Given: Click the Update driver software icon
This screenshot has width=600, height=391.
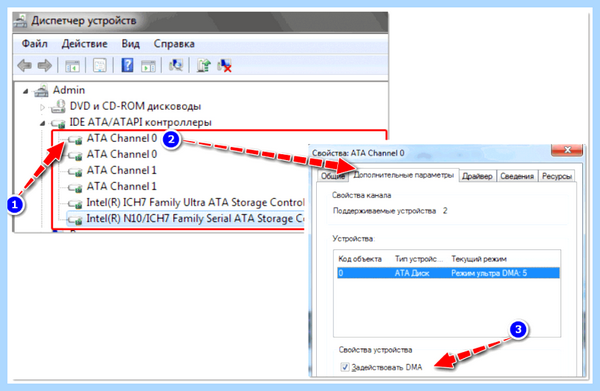Looking at the screenshot, I should pos(203,65).
